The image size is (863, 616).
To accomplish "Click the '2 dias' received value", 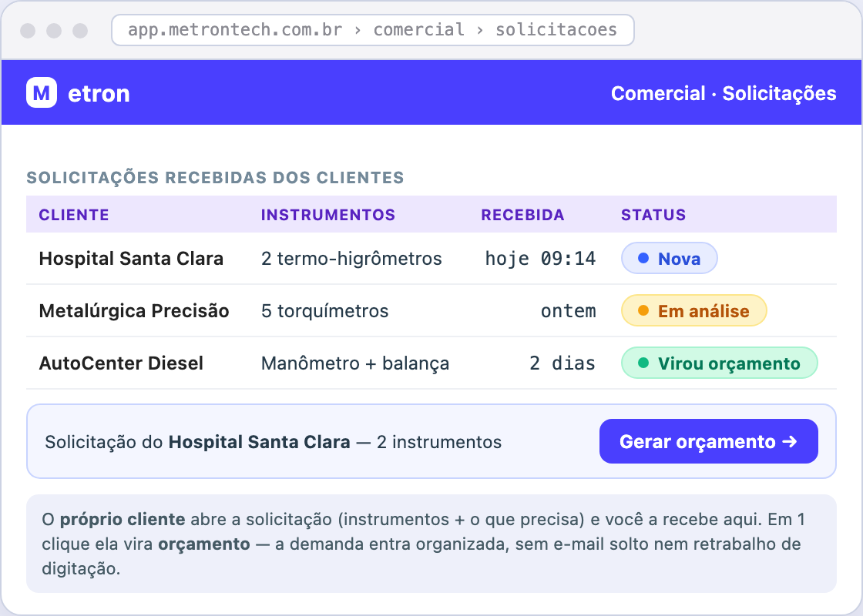I will (562, 363).
